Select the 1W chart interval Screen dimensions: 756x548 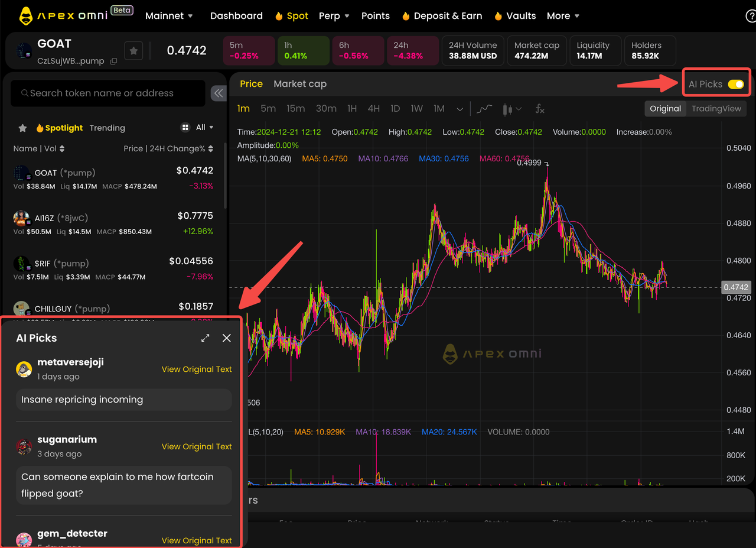coord(417,109)
